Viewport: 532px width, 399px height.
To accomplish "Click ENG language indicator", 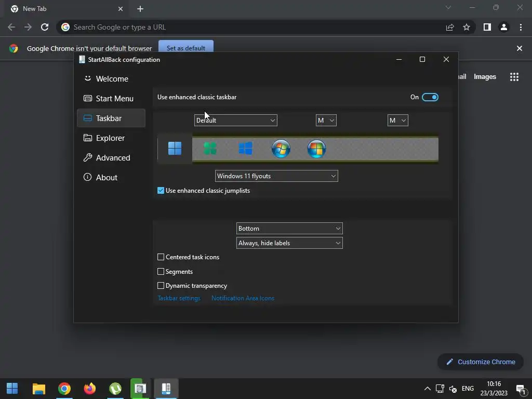I will point(468,389).
